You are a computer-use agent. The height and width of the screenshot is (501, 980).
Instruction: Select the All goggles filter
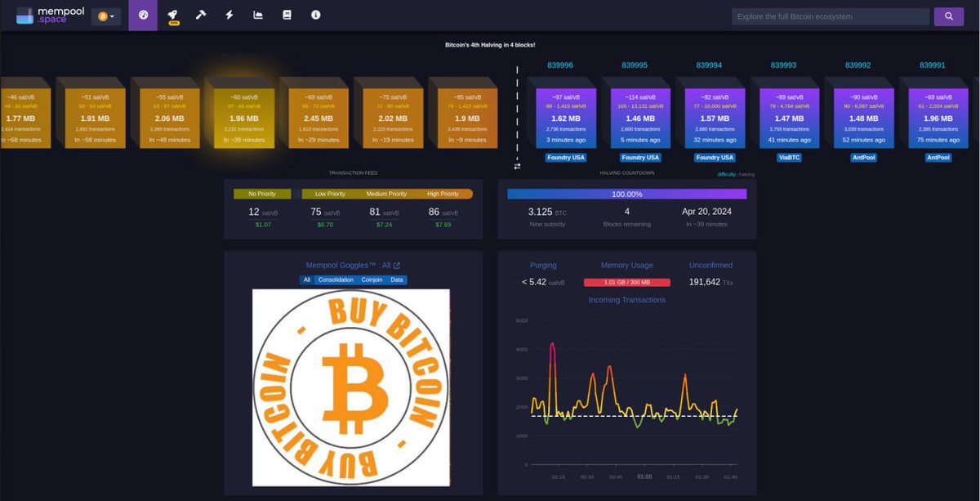click(307, 280)
